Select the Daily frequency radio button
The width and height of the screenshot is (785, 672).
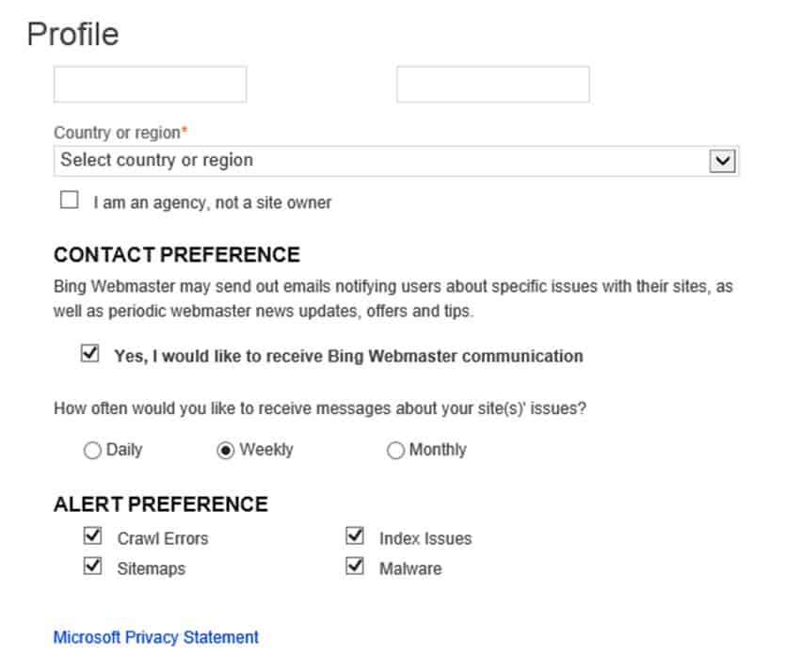92,450
